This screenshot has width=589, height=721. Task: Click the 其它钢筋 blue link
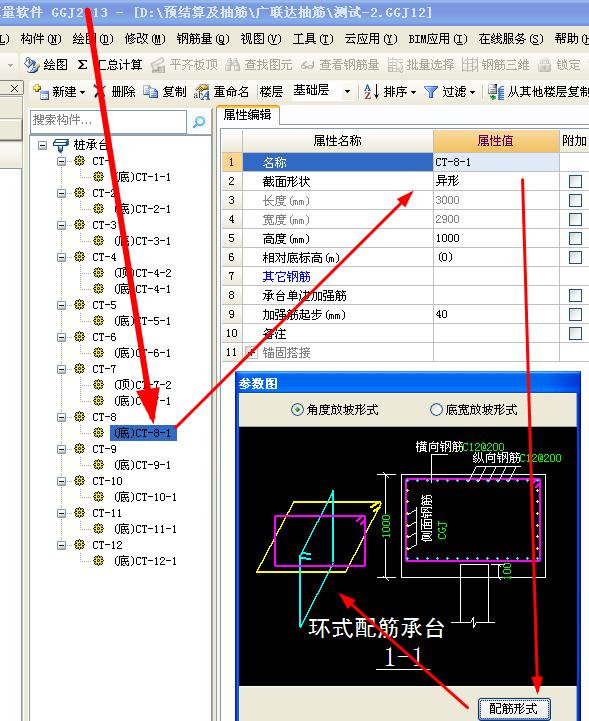click(286, 276)
